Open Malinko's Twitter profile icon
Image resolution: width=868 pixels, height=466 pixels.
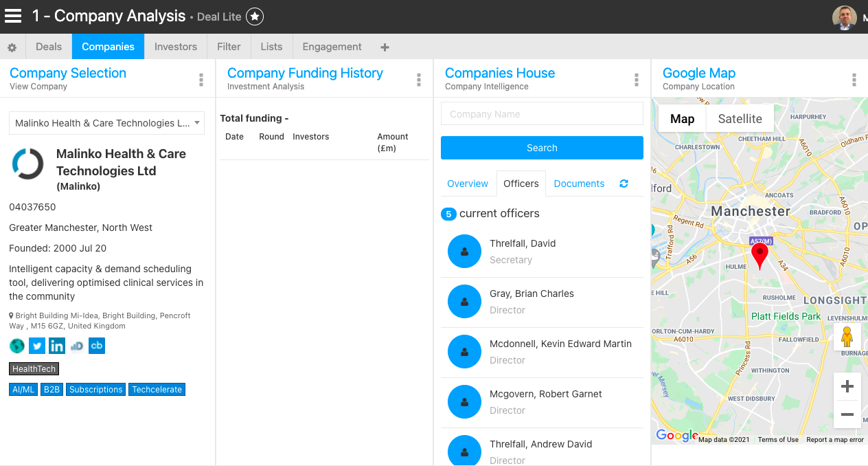point(37,346)
